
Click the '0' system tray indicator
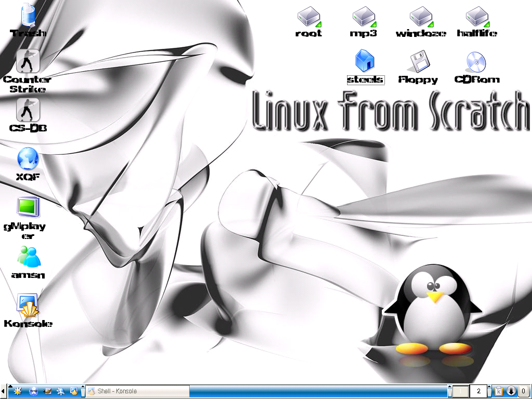pos(523,391)
